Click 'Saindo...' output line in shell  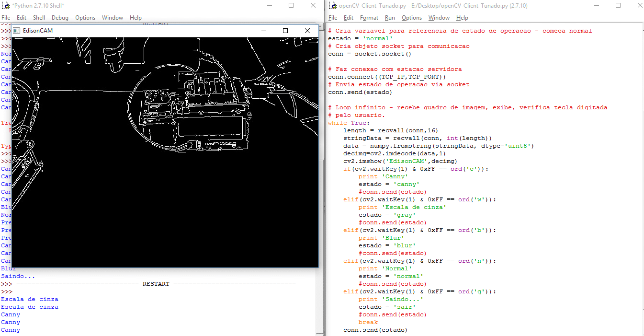(18, 276)
